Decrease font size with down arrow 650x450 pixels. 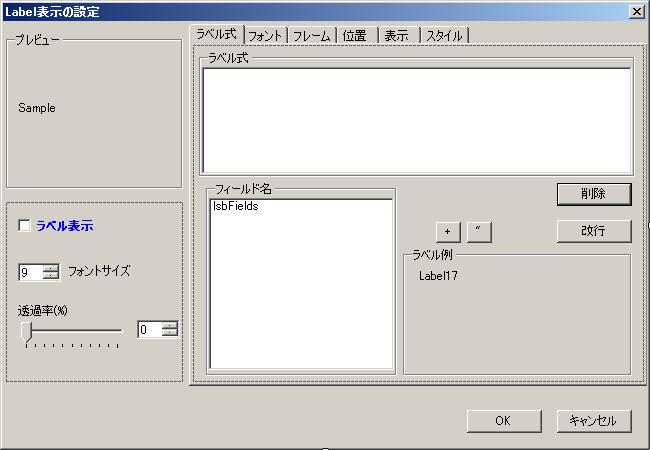tap(51, 276)
